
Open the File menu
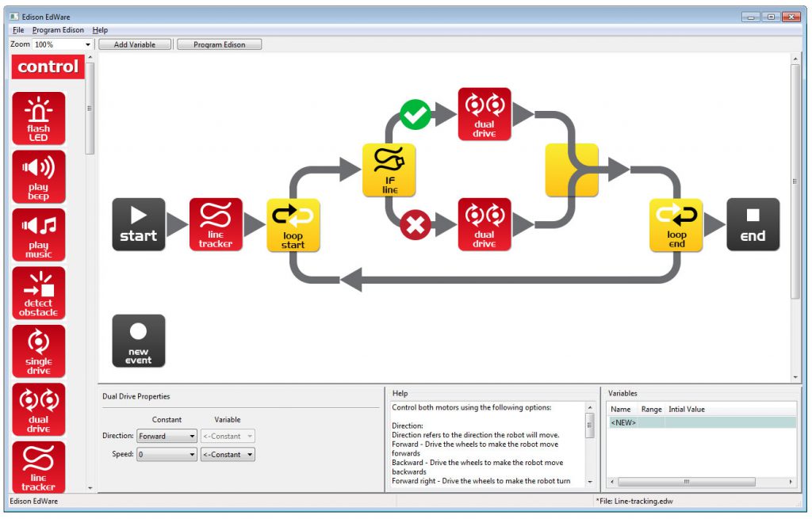[x=18, y=30]
